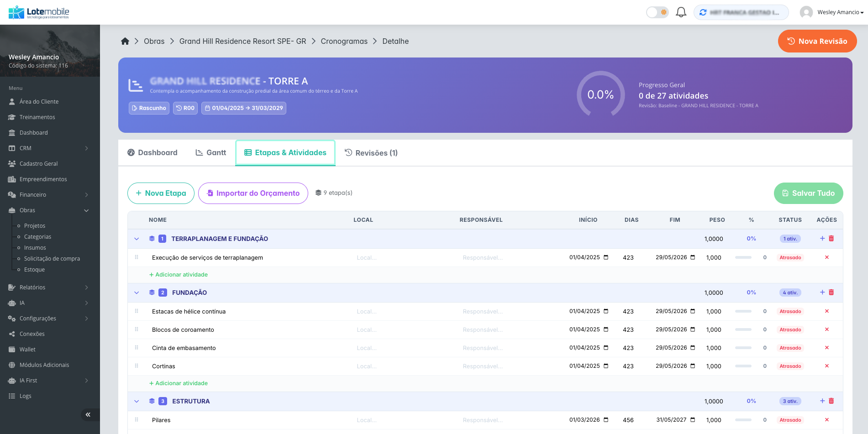Open Solicitação de compra submenu item
This screenshot has height=434, width=868.
52,259
